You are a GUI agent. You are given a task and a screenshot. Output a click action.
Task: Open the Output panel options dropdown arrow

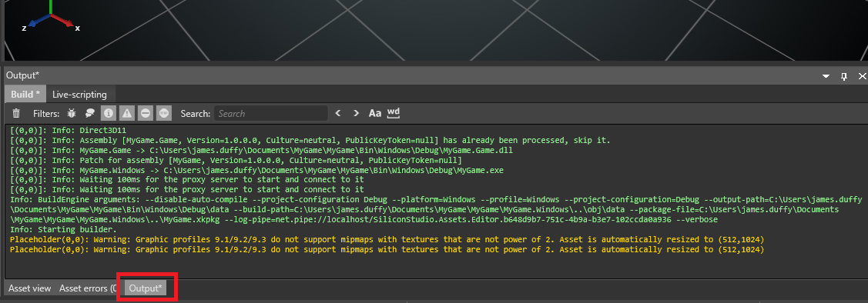tap(826, 76)
